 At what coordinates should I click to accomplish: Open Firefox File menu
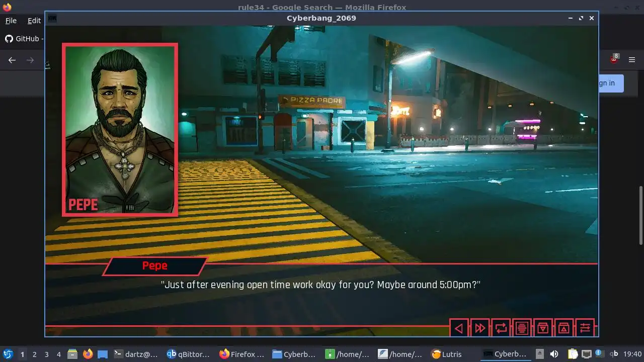click(x=11, y=21)
